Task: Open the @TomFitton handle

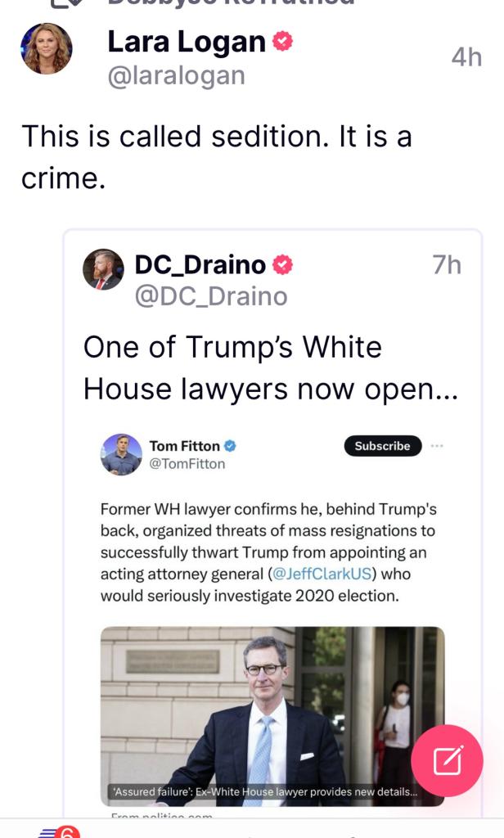Action: click(x=187, y=464)
